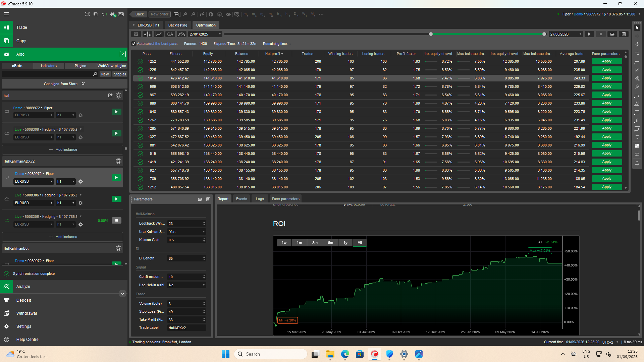The image size is (644, 362).
Task: Take chartshot with camera icon
Action: pos(637,155)
